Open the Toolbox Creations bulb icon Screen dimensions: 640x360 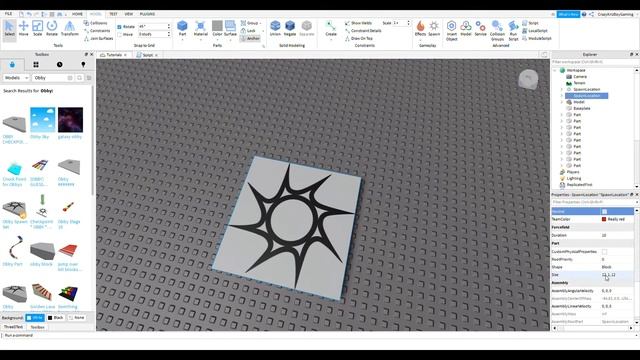[x=83, y=64]
